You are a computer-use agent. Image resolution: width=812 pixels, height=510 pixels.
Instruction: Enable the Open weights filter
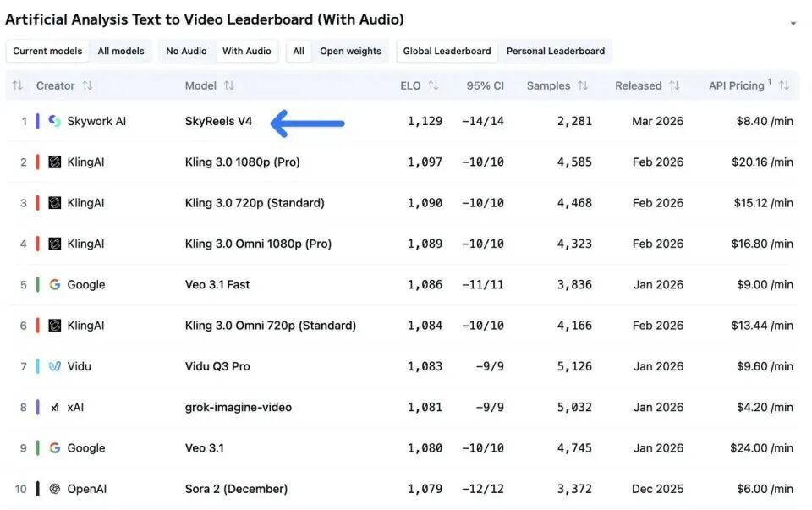click(x=350, y=51)
